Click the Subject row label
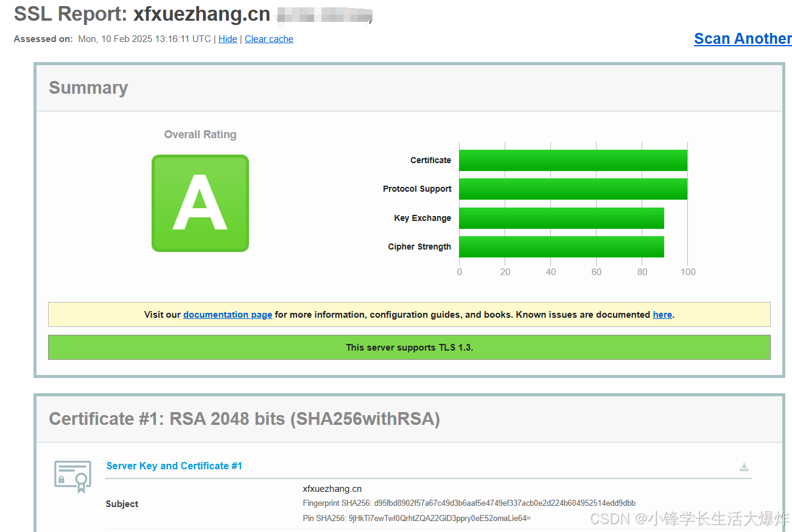Viewport: 792px width, 532px height. pyautogui.click(x=122, y=504)
